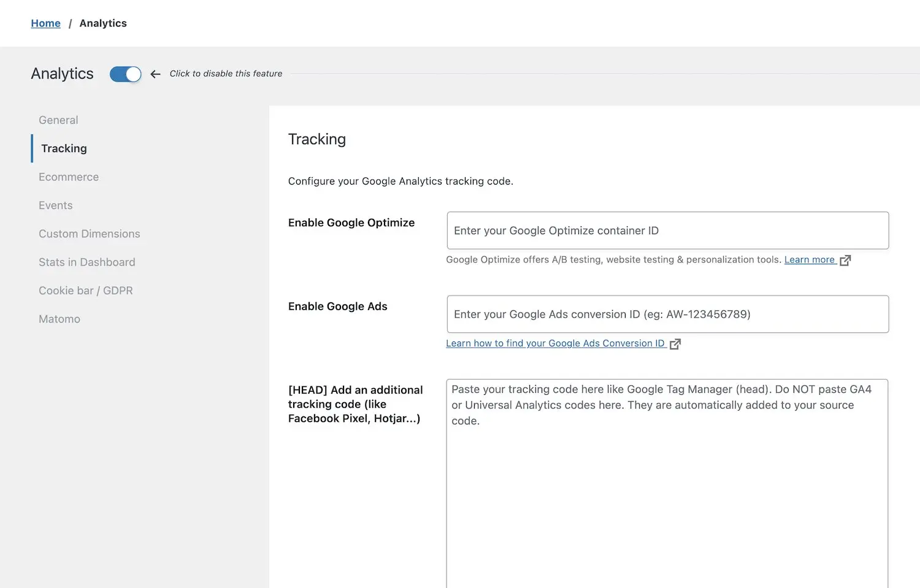Click the 'Click to disable this feature' hint
Image resolution: width=920 pixels, height=588 pixels.
[226, 74]
